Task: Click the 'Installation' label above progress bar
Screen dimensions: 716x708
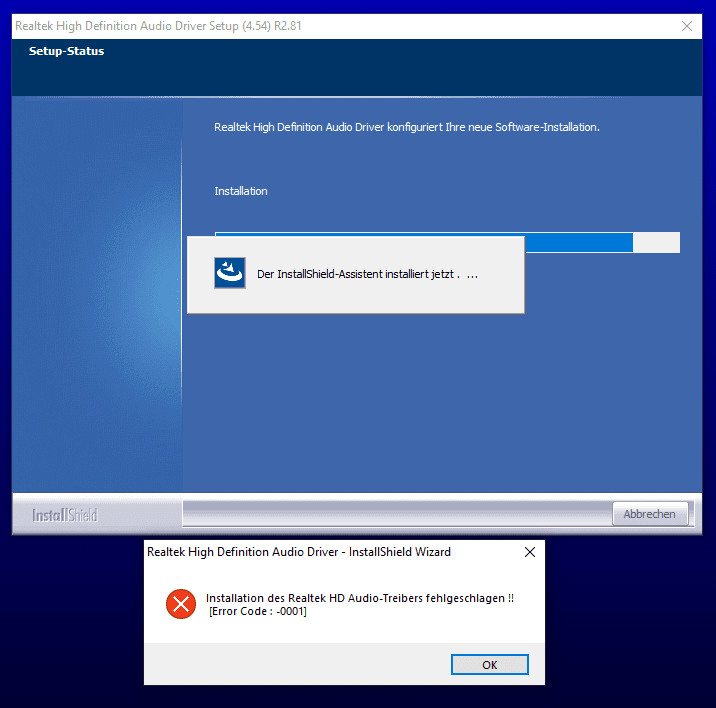Action: pyautogui.click(x=241, y=191)
